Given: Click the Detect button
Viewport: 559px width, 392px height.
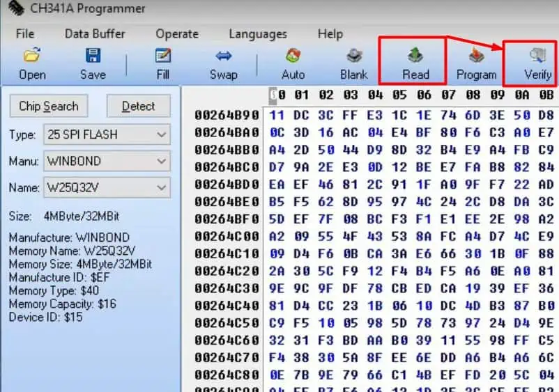Looking at the screenshot, I should pyautogui.click(x=138, y=106).
